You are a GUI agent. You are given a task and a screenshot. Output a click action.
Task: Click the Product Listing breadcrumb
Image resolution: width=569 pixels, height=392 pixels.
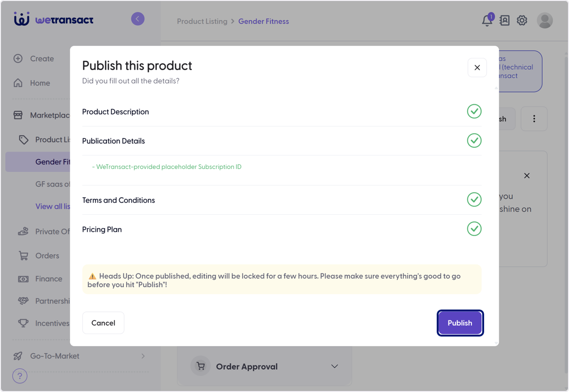tap(202, 21)
